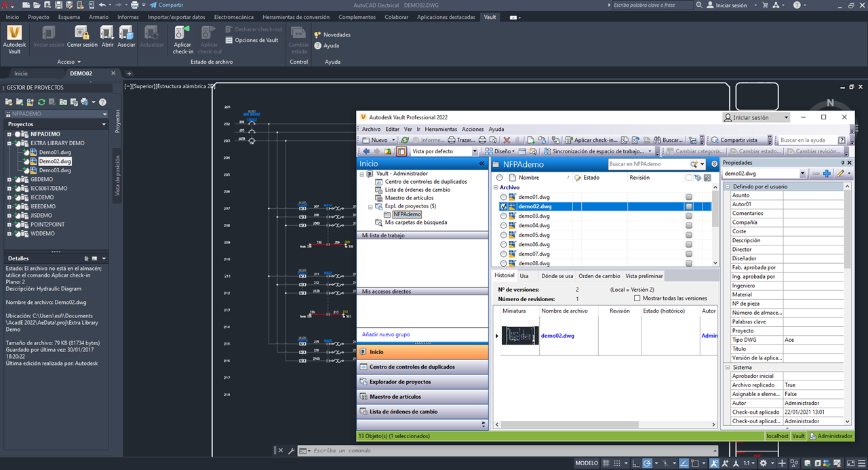Click Ayuda in the AutoCAD ribbon
The image size is (868, 470).
[326, 45]
